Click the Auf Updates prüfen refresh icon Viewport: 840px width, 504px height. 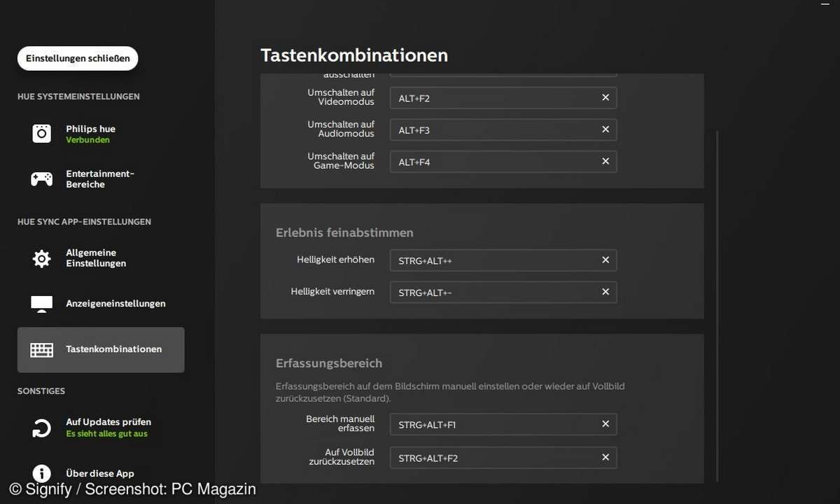click(x=41, y=428)
